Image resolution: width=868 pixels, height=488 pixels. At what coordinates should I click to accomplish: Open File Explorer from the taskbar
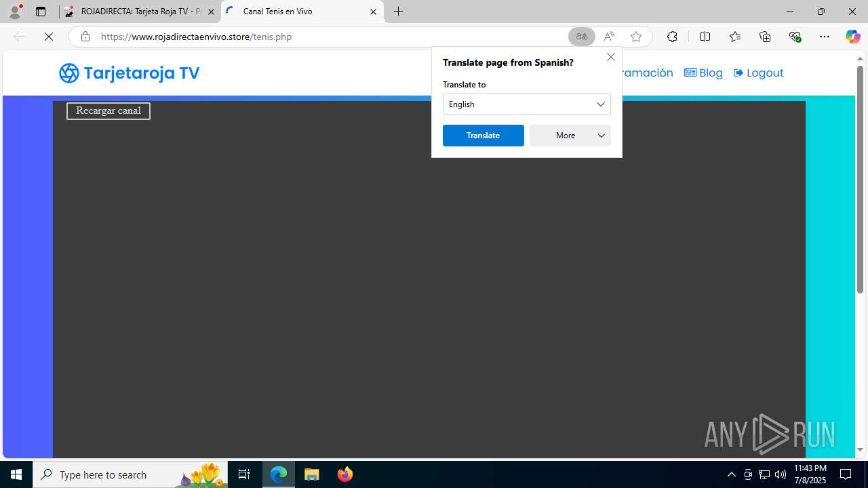pyautogui.click(x=312, y=474)
